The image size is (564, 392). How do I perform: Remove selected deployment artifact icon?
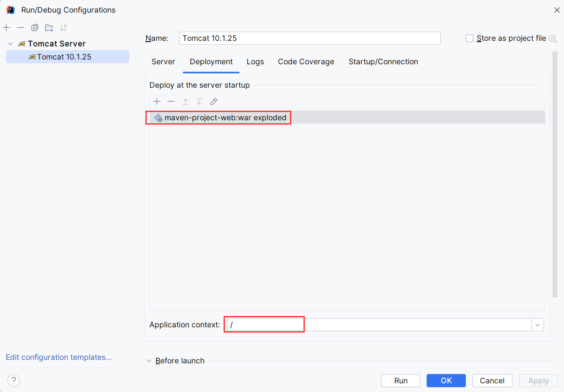point(171,102)
